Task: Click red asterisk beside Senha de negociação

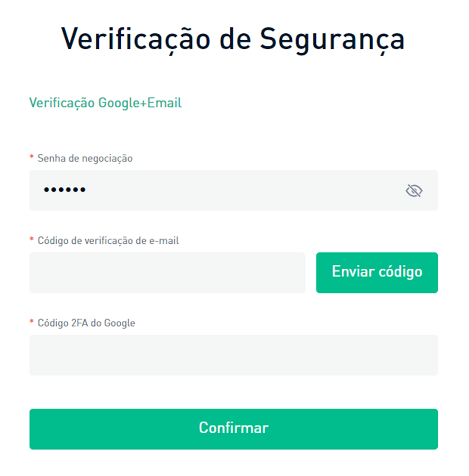Action: tap(32, 158)
